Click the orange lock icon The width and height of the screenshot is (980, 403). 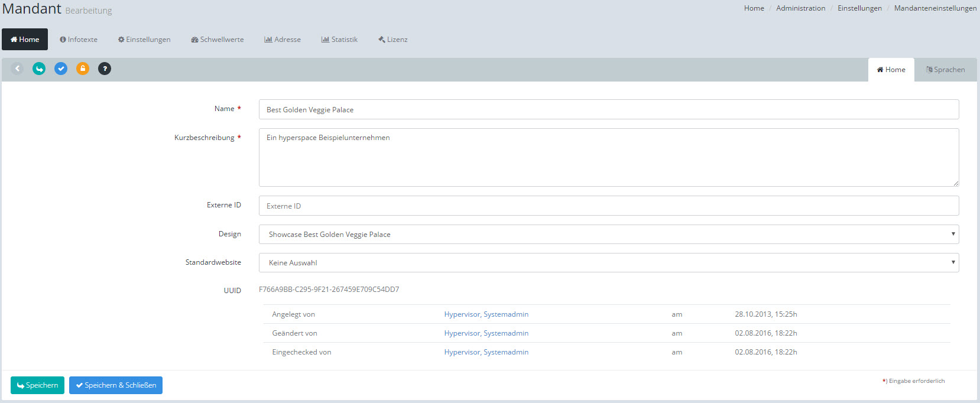tap(83, 69)
